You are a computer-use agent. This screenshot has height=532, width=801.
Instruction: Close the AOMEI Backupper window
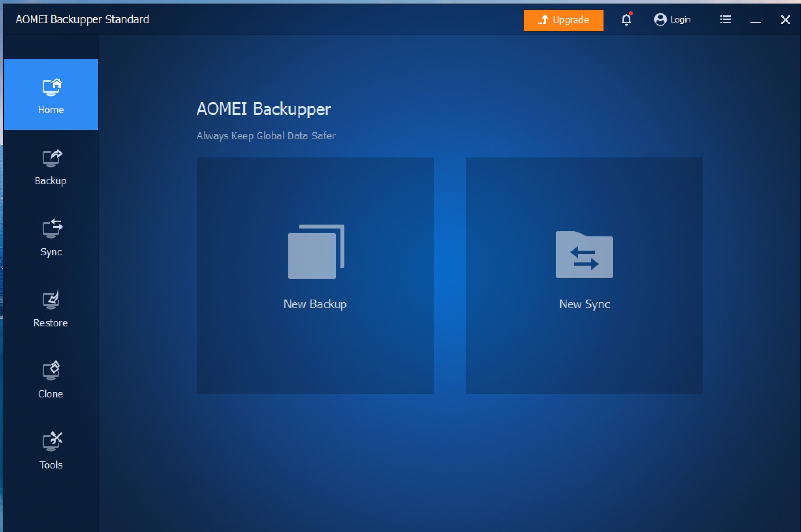[x=785, y=20]
